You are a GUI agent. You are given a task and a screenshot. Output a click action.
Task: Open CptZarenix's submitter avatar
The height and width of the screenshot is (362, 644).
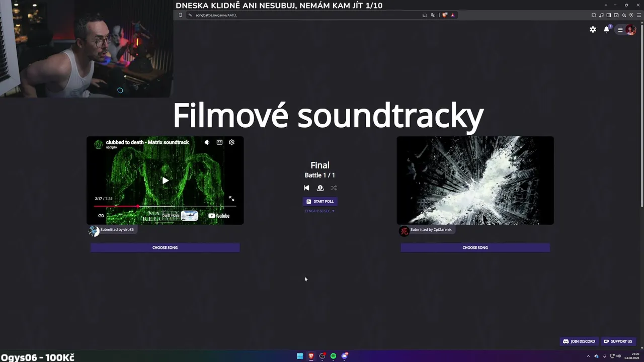tap(404, 231)
